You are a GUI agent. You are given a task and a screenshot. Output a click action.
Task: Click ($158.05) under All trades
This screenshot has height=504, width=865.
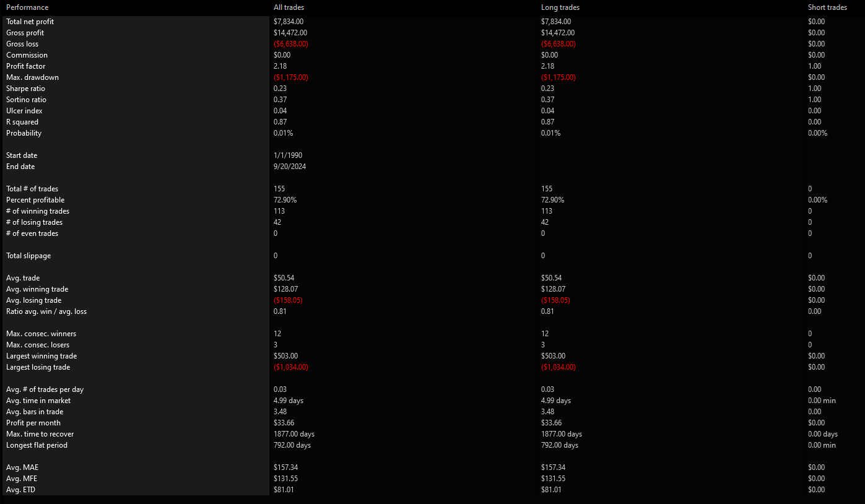[x=289, y=300]
